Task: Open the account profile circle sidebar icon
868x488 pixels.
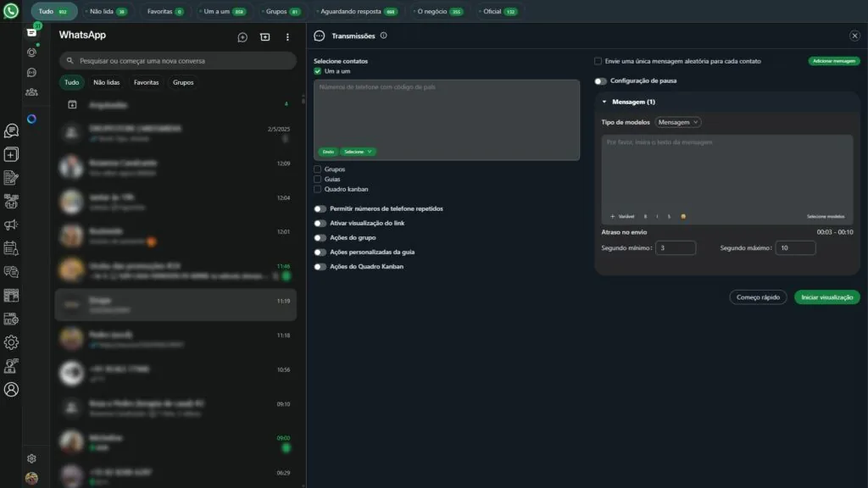Action: pyautogui.click(x=11, y=390)
